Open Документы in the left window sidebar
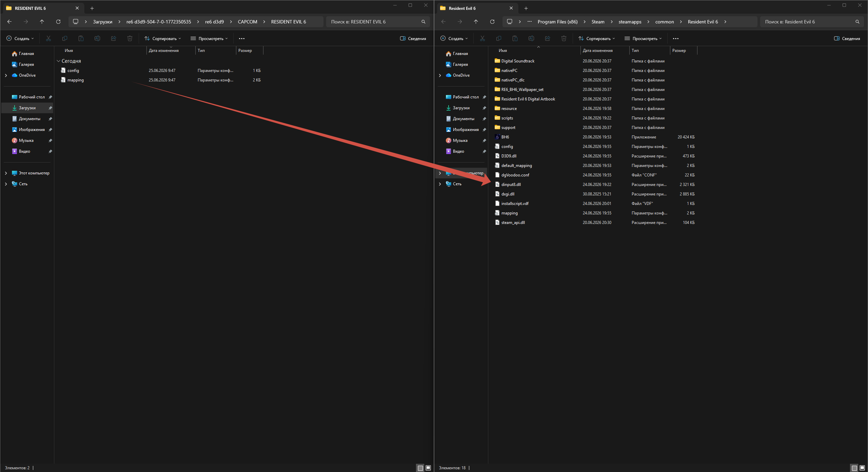The height and width of the screenshot is (472, 868). coord(27,119)
